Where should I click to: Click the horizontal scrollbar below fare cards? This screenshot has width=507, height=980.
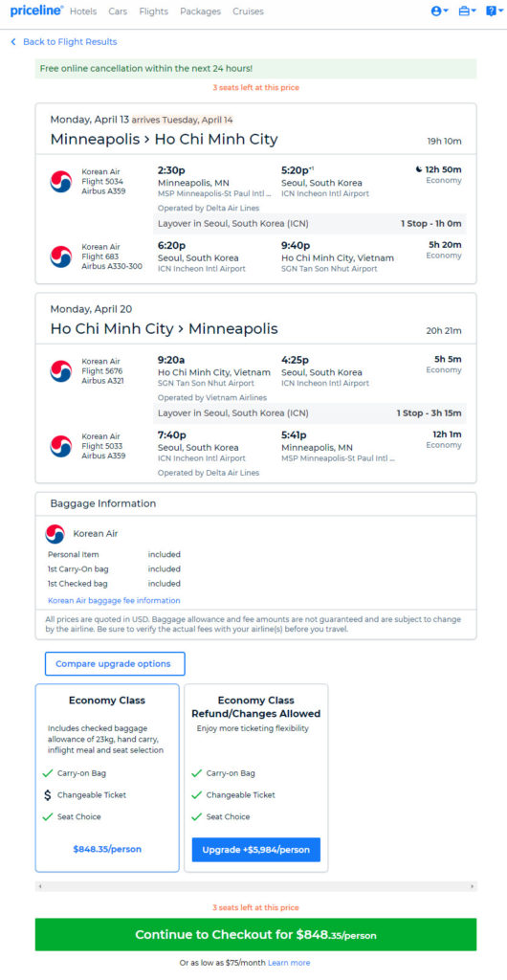pyautogui.click(x=256, y=886)
